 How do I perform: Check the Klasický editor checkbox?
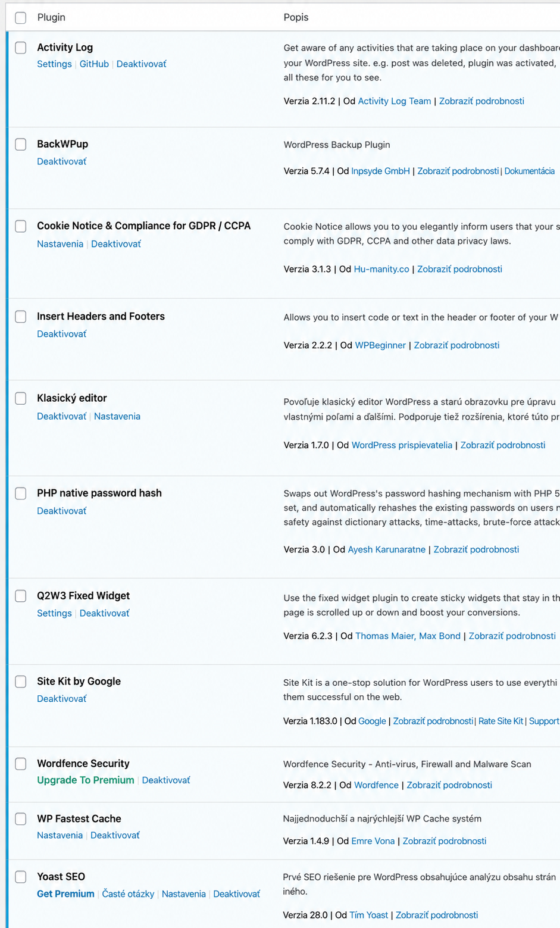pos(21,398)
